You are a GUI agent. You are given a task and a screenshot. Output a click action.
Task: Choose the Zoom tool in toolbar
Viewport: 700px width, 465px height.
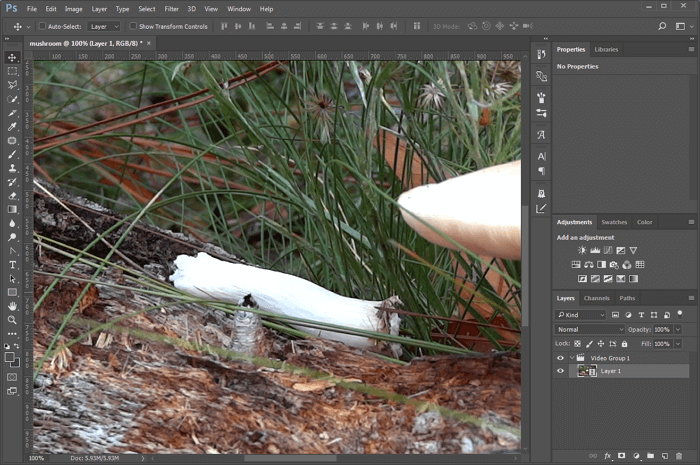click(12, 319)
